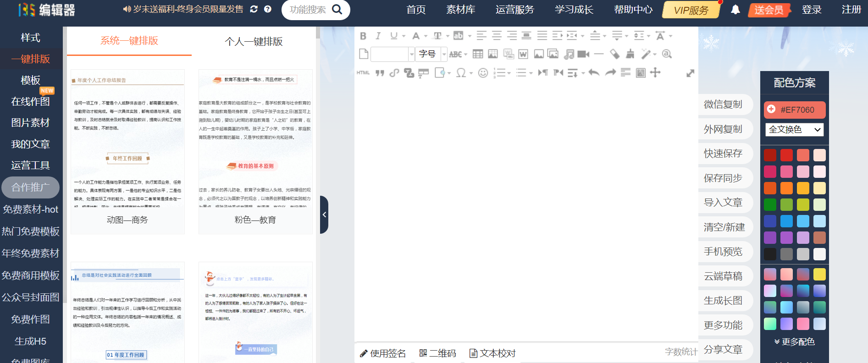868x363 pixels.
Task: Select the eraser clear-format tool
Action: [615, 54]
